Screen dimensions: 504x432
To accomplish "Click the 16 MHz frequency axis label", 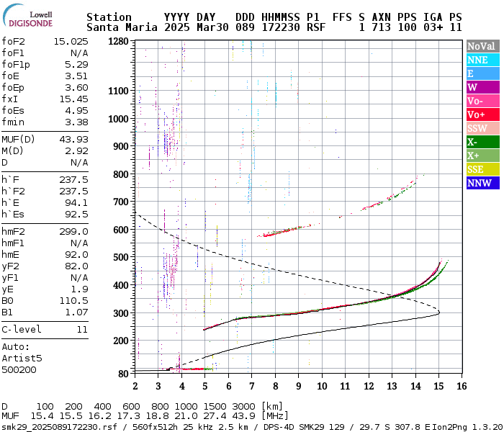I will pos(462,386).
